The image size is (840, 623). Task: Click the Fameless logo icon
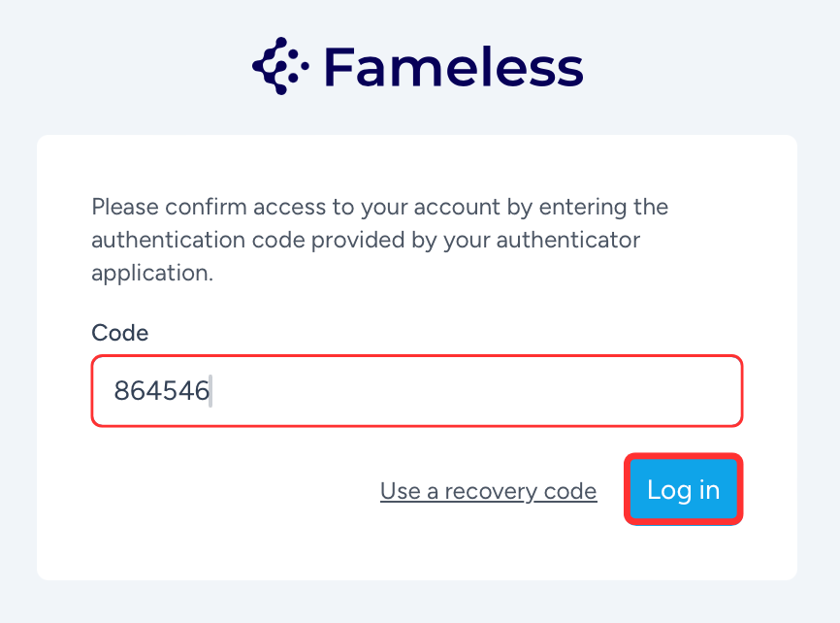280,66
